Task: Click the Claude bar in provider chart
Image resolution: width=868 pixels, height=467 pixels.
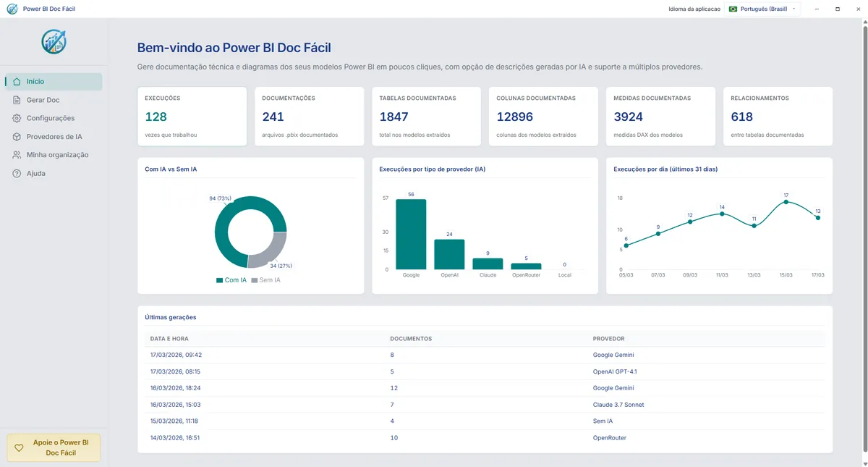Action: coord(488,264)
